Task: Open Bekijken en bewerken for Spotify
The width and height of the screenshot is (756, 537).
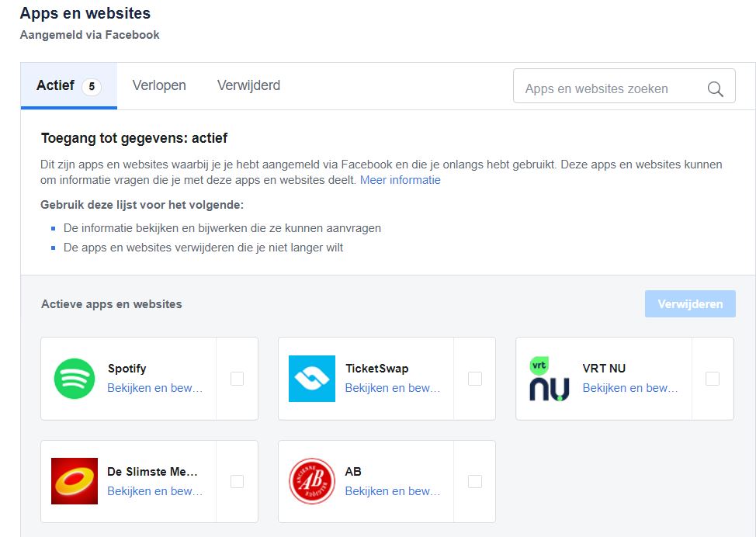Action: (x=154, y=388)
